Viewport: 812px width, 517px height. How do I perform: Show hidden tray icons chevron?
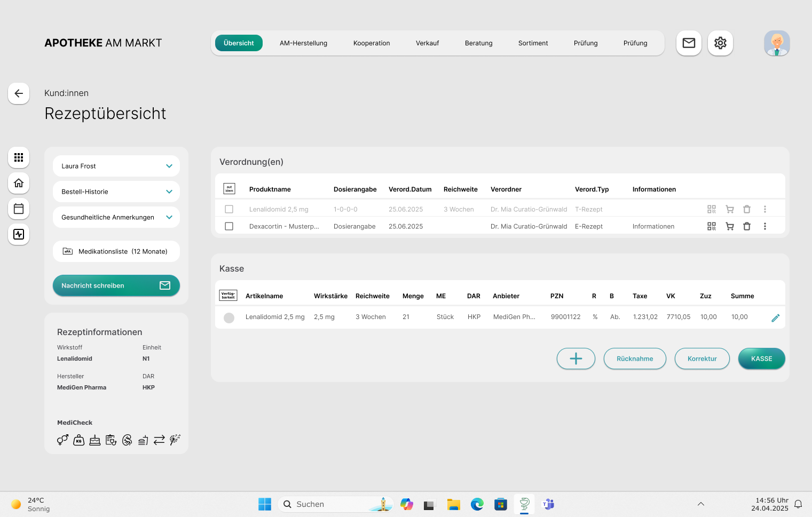click(x=701, y=504)
